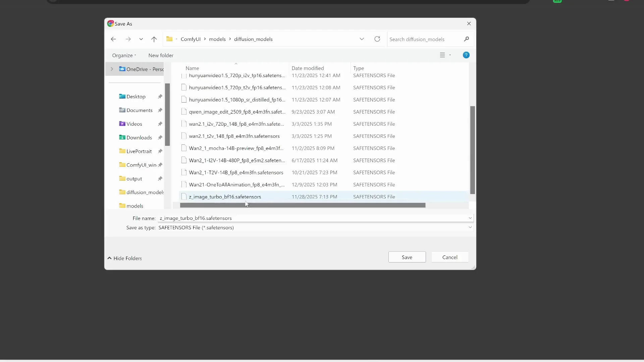Select the z_image_turbo_bf16.safetensors file
Screen dimensions: 644x362
click(225, 197)
